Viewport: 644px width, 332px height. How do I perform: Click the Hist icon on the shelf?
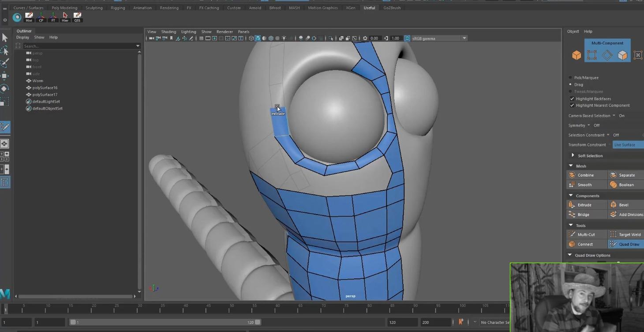click(x=29, y=17)
